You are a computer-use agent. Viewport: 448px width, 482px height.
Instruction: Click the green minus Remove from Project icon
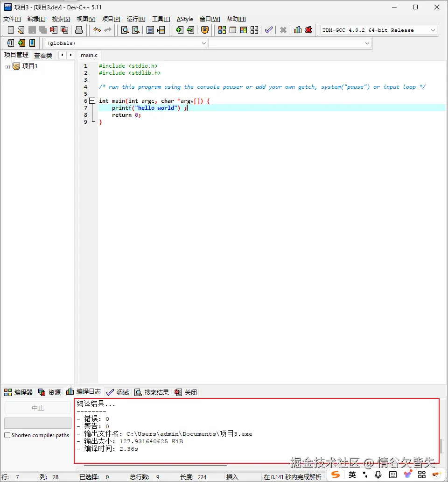190,30
